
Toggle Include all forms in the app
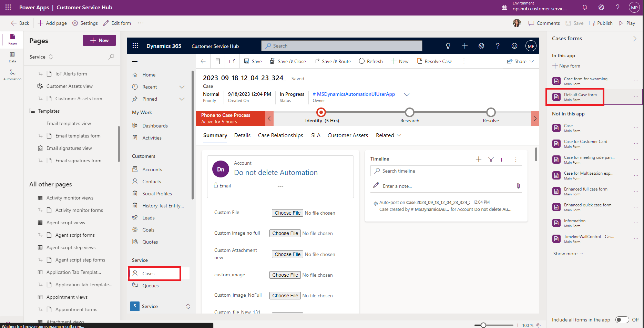coord(622,320)
